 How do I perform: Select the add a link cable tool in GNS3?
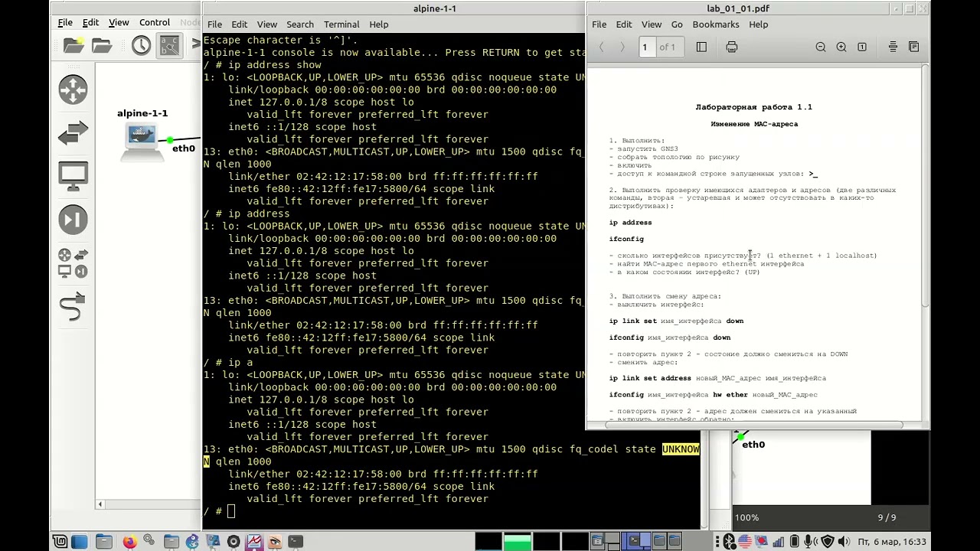(73, 307)
